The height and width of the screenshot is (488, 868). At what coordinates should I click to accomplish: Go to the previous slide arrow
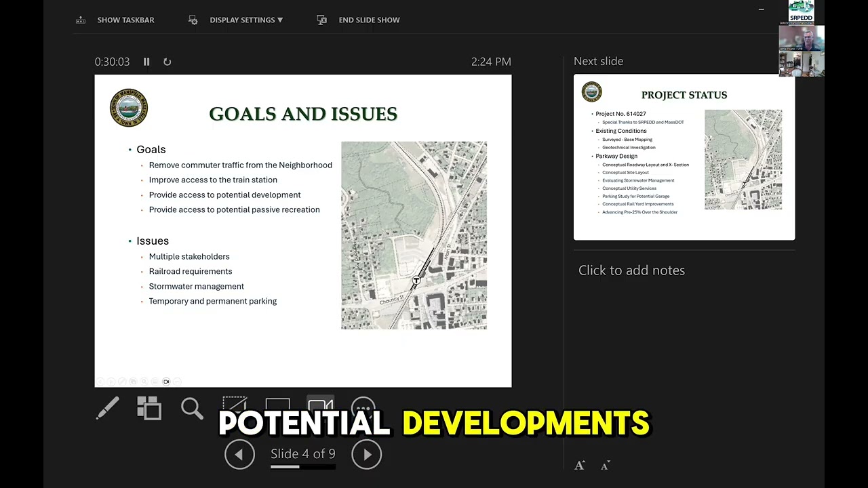(239, 455)
